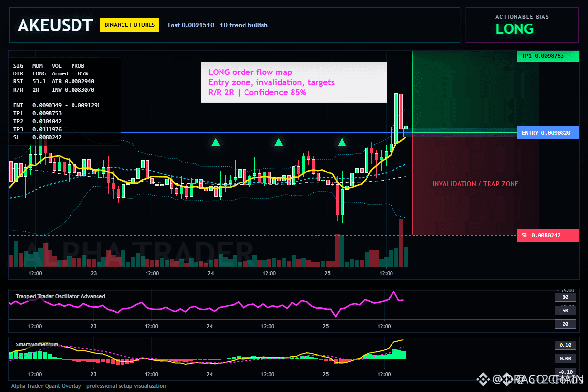Click the 23 date label on main chart axis
588x392 pixels.
point(94,273)
